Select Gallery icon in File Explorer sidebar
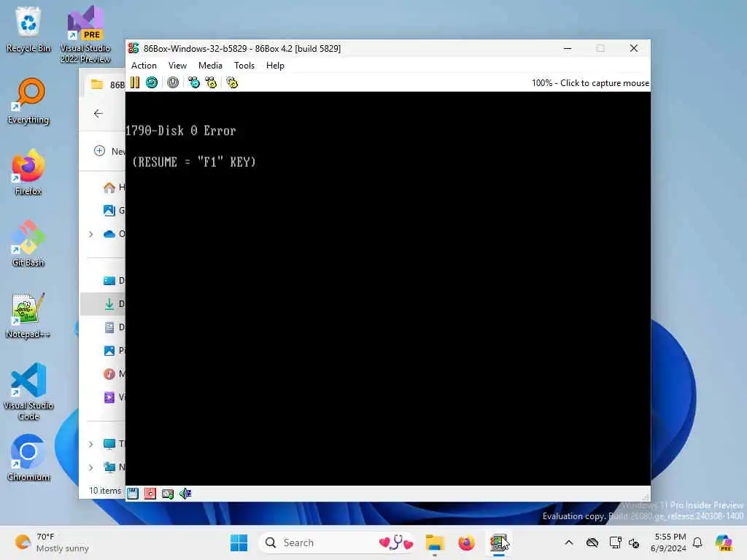This screenshot has height=560, width=747. tap(109, 211)
